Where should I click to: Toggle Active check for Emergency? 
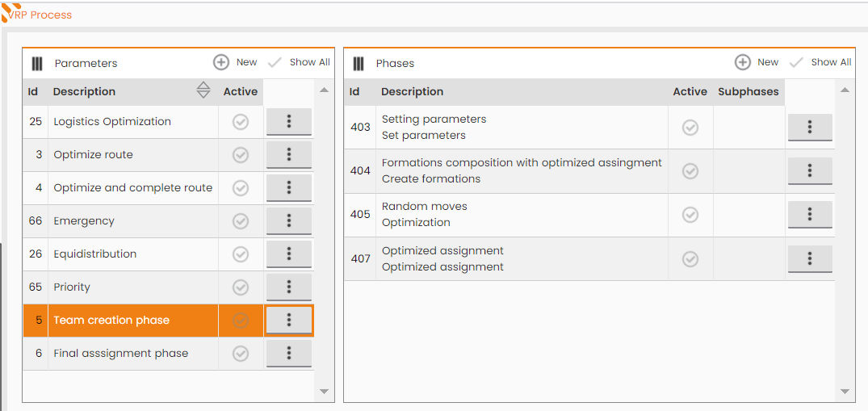click(x=241, y=221)
